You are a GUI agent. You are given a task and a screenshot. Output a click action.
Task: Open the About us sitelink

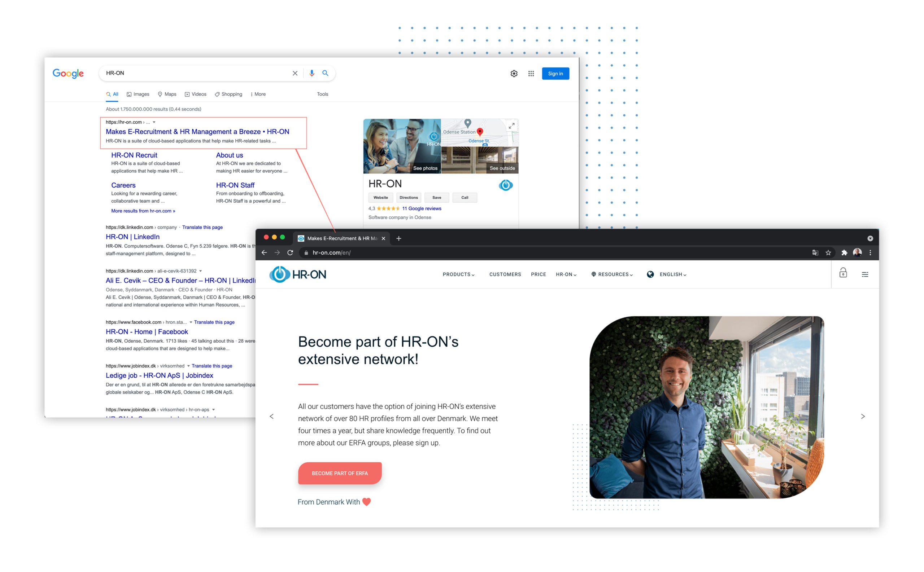[230, 155]
